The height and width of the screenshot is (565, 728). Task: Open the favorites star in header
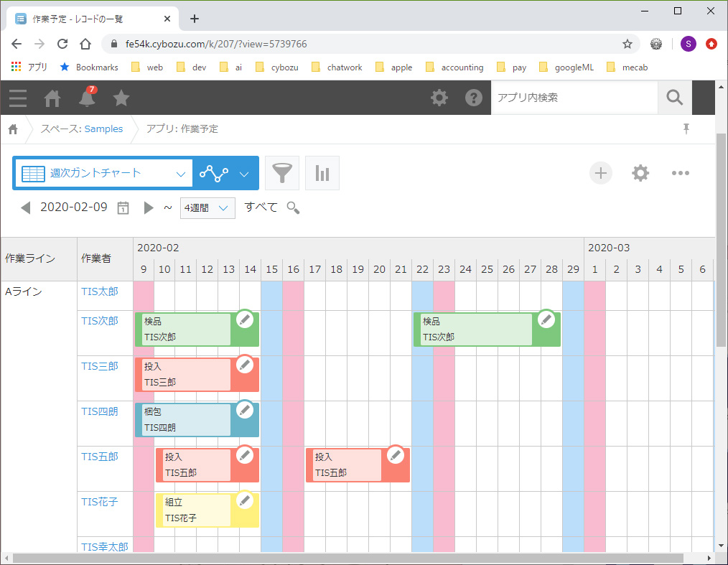point(121,98)
